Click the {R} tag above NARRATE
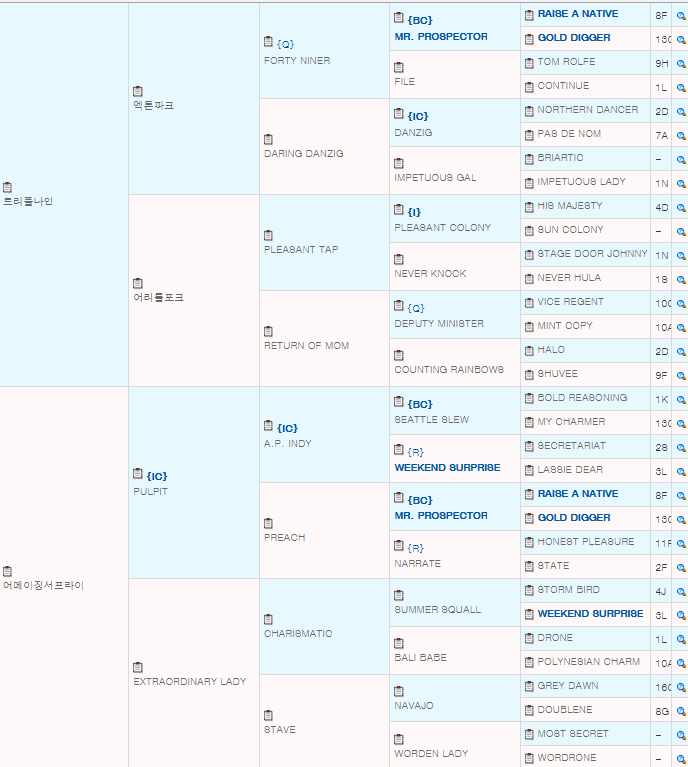 (x=415, y=548)
